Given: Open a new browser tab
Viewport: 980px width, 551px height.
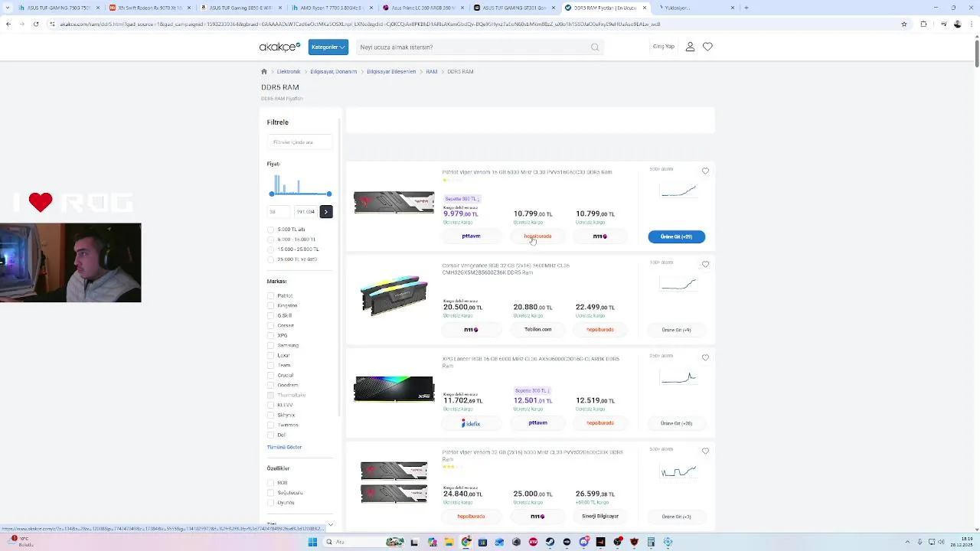Looking at the screenshot, I should (746, 8).
